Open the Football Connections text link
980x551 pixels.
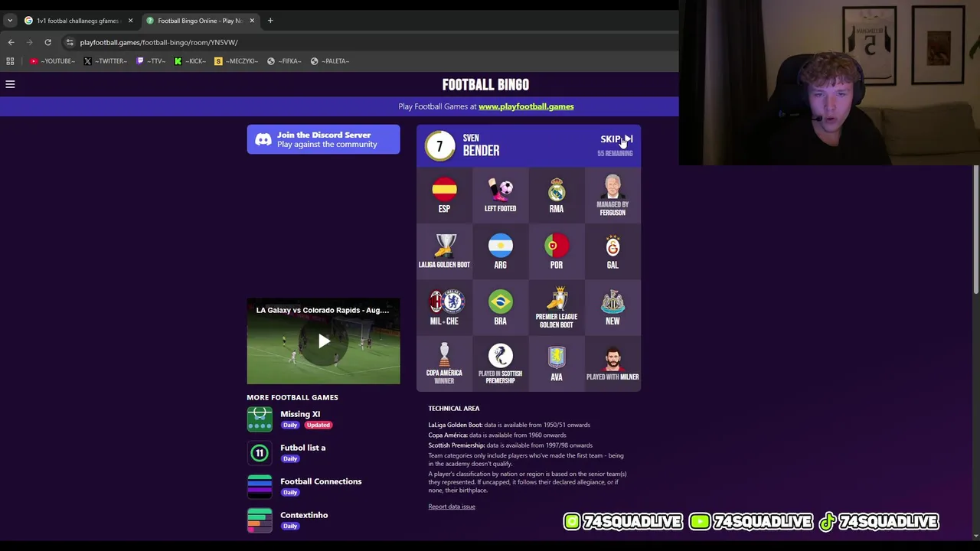click(x=321, y=481)
